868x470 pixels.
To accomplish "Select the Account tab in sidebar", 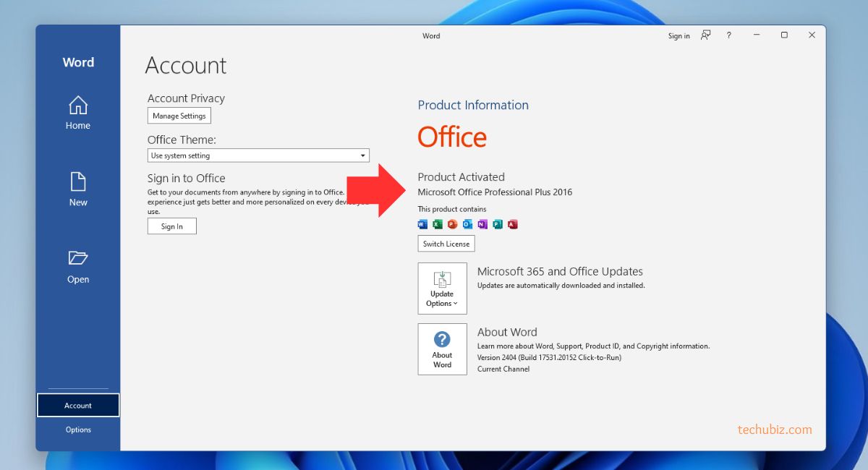I will point(78,406).
